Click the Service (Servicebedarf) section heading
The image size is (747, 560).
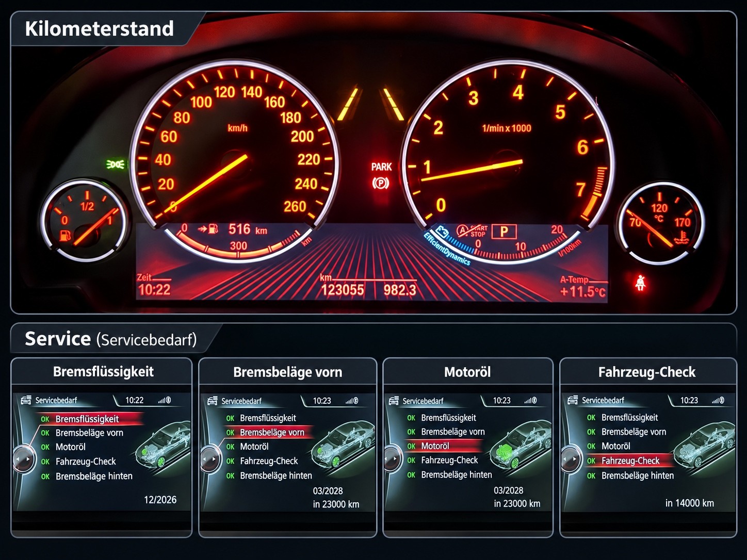coord(111,339)
